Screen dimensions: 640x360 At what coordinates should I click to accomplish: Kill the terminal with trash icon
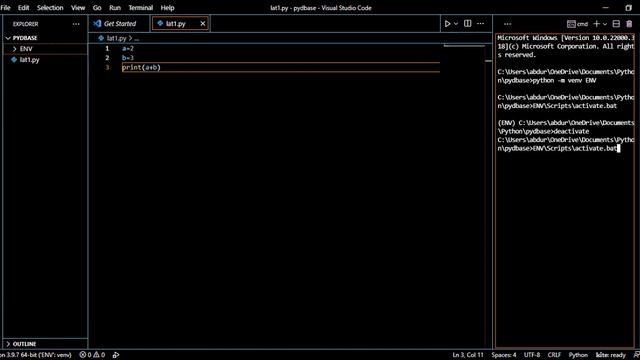(629, 24)
